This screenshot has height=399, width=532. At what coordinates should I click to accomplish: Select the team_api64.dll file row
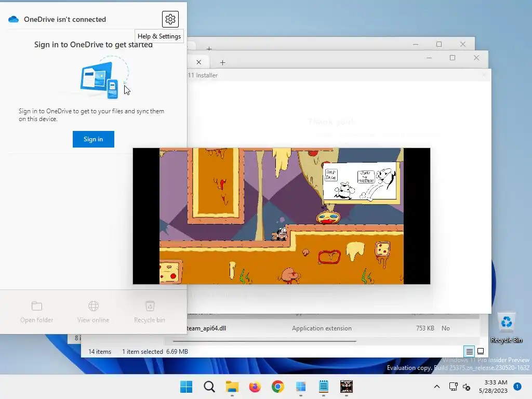click(332, 328)
